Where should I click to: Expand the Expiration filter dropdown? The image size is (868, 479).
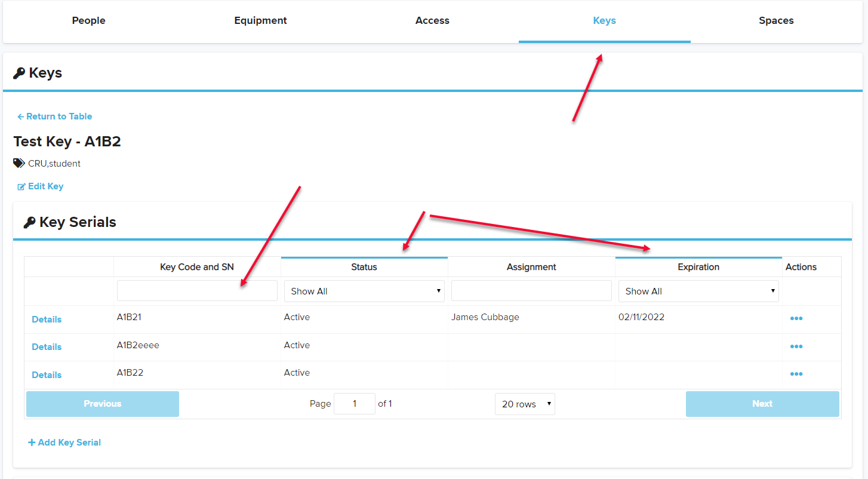(x=698, y=291)
